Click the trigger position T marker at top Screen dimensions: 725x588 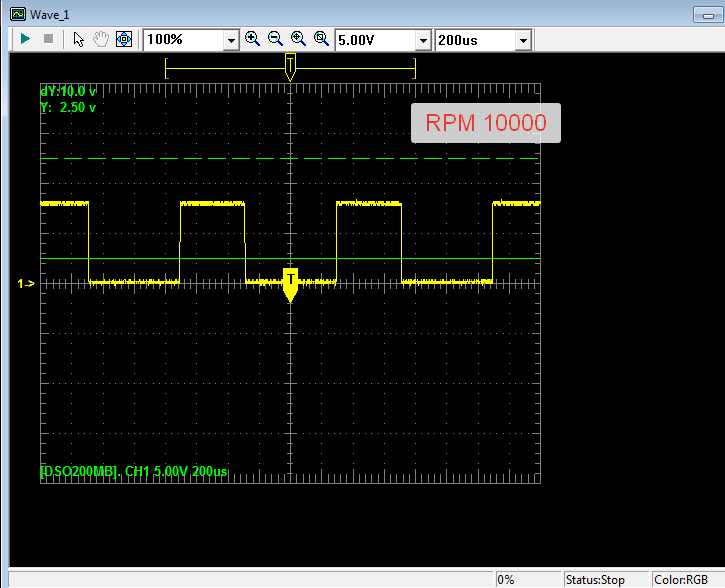(x=290, y=66)
